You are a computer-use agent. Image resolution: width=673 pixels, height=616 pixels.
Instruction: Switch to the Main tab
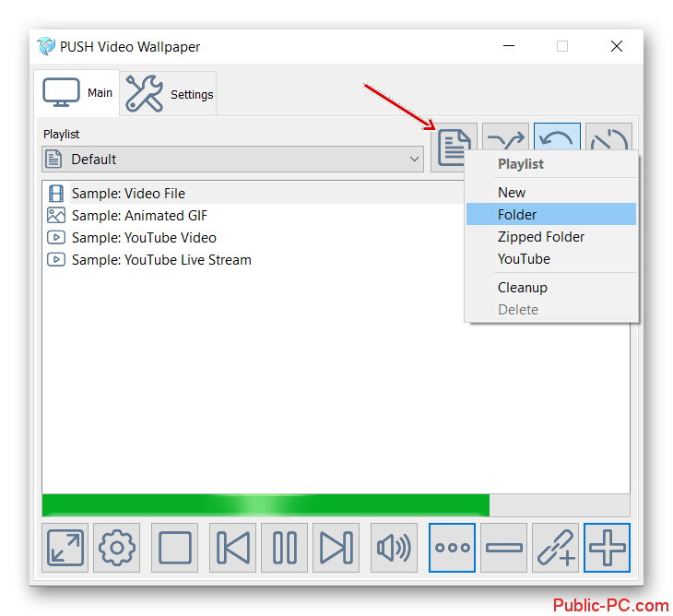[77, 93]
